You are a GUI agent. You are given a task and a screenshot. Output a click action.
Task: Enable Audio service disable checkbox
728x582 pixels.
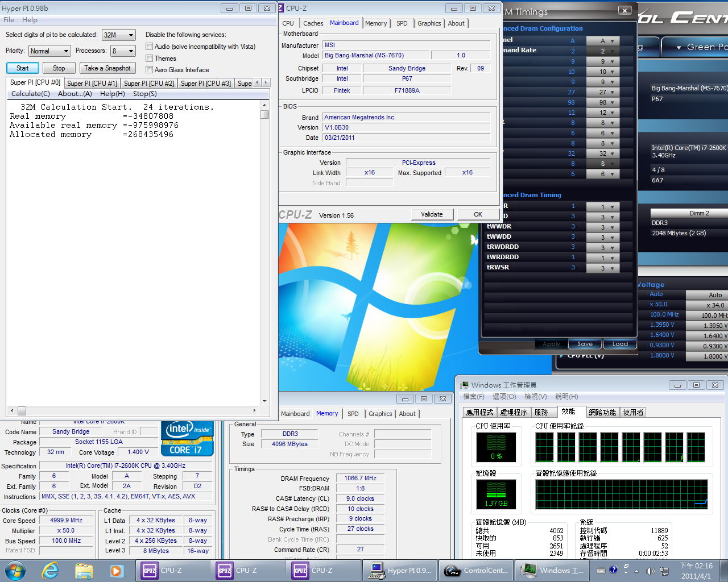[149, 47]
